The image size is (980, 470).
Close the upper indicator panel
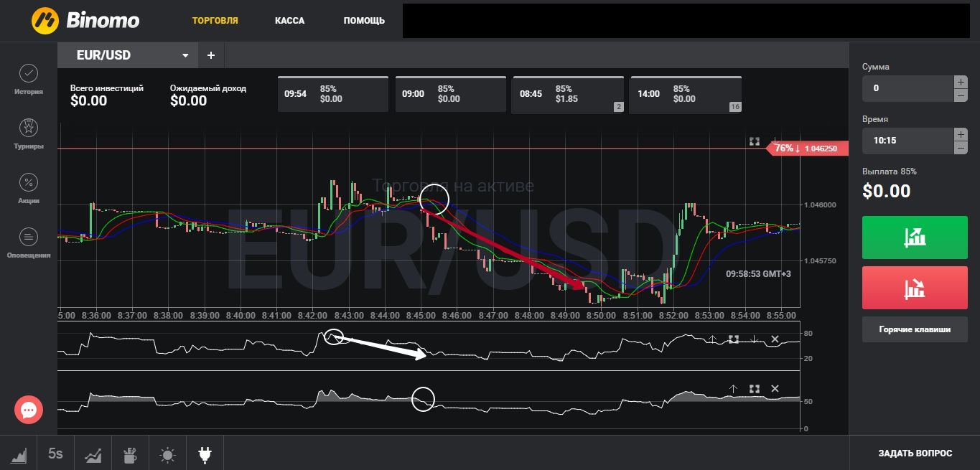tap(775, 339)
